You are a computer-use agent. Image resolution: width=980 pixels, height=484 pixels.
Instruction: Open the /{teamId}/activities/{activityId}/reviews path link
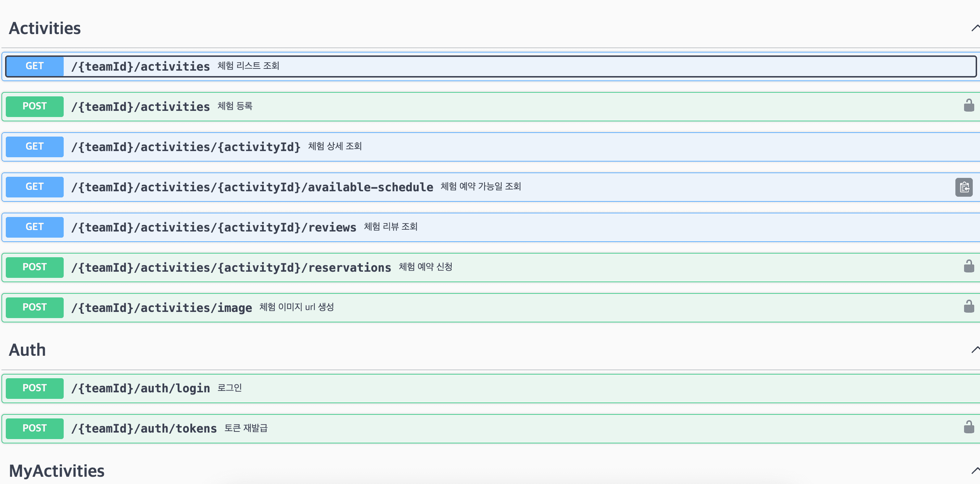point(214,228)
